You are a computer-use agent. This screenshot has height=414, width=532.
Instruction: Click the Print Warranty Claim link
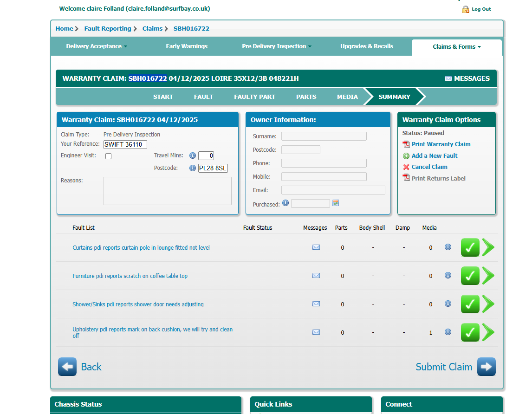(441, 144)
